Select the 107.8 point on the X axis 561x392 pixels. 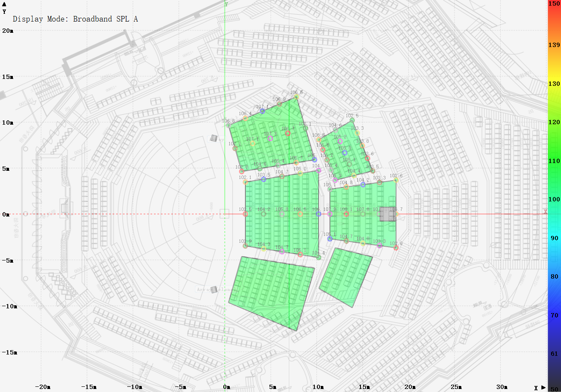363,214
